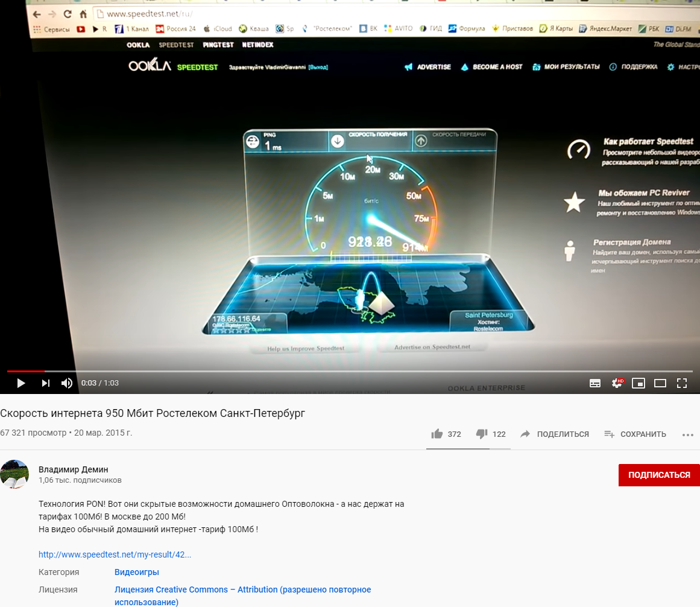Toggle subtitles on the video player
Image resolution: width=700 pixels, height=607 pixels.
coord(594,383)
